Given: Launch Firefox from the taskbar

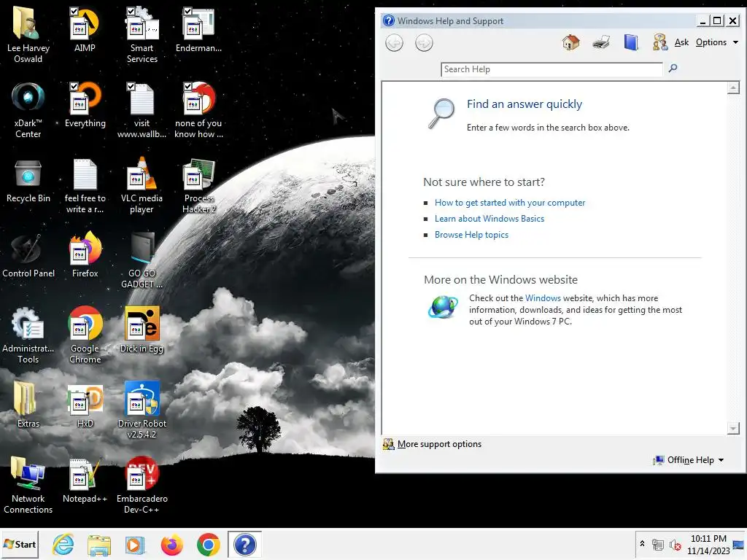Looking at the screenshot, I should (x=172, y=544).
